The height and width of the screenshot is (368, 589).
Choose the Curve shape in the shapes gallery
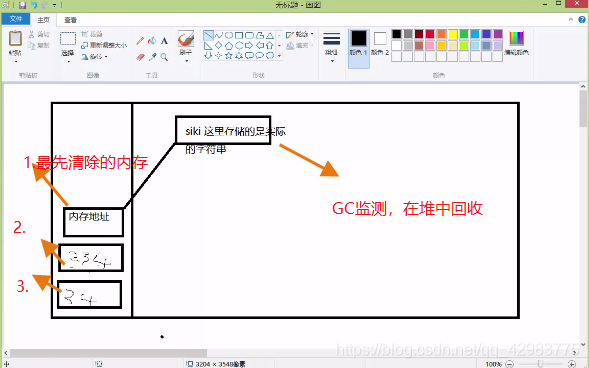(x=219, y=35)
